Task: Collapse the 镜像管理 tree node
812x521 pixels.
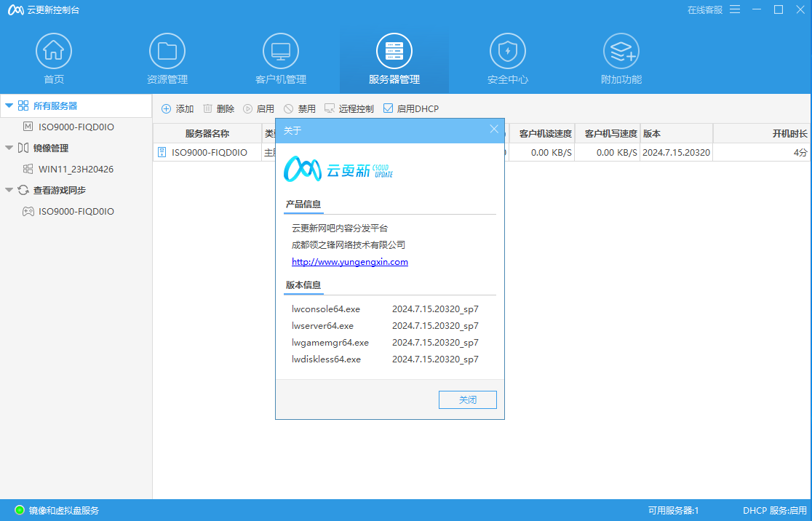Action: point(9,148)
